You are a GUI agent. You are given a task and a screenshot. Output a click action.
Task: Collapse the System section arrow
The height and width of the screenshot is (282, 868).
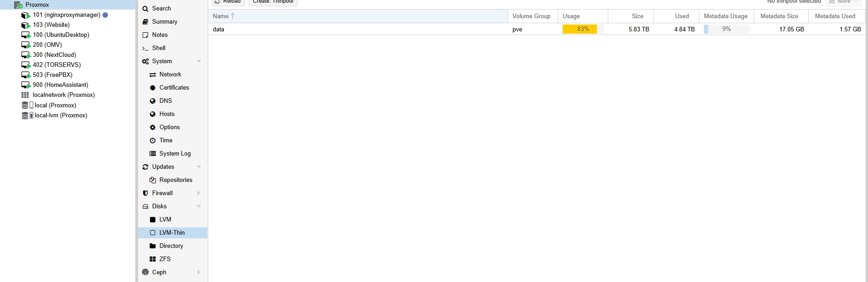point(199,61)
